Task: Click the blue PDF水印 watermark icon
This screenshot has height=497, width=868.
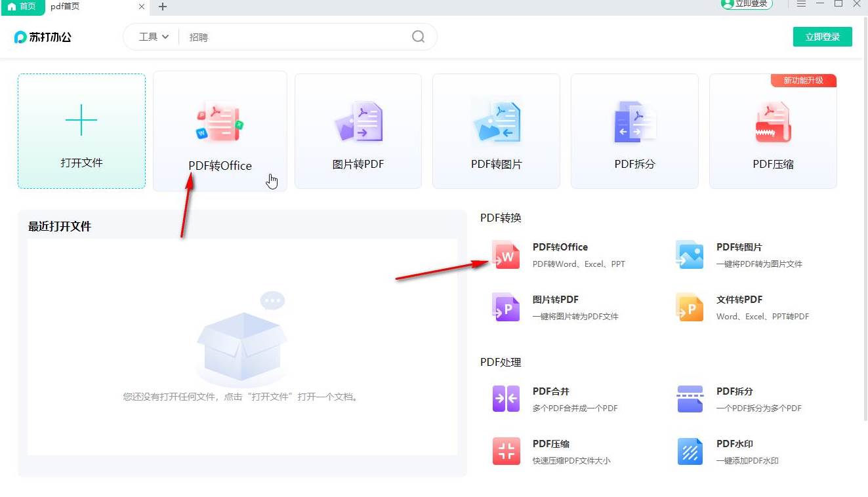Action: pos(690,451)
